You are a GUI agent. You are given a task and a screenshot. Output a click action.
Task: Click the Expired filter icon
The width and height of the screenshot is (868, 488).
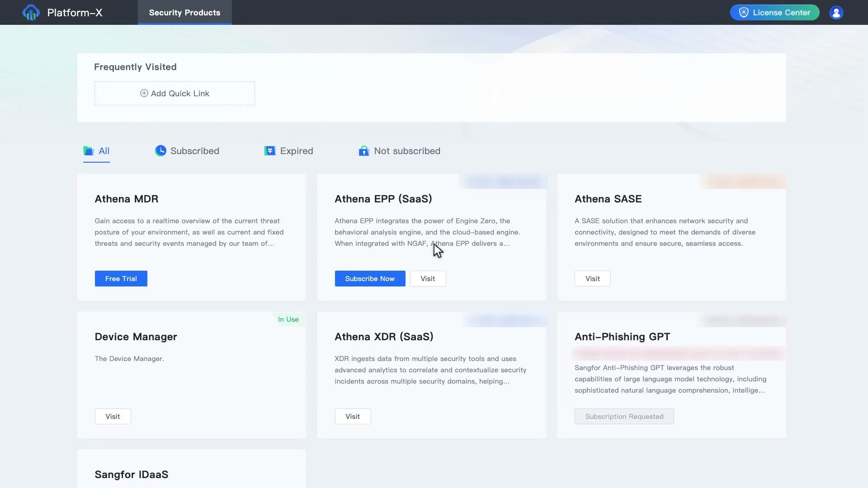[x=270, y=151]
